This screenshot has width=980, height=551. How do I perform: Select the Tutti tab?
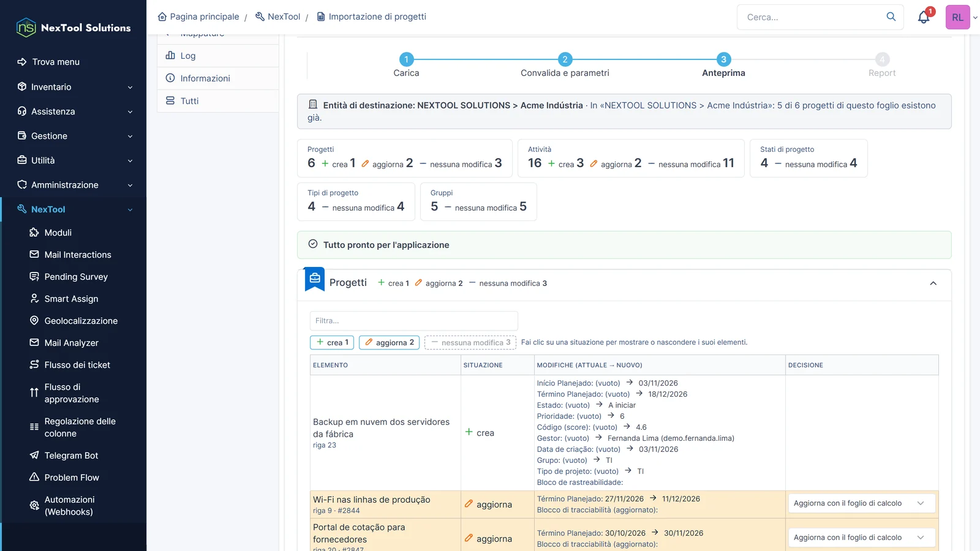coord(218,101)
